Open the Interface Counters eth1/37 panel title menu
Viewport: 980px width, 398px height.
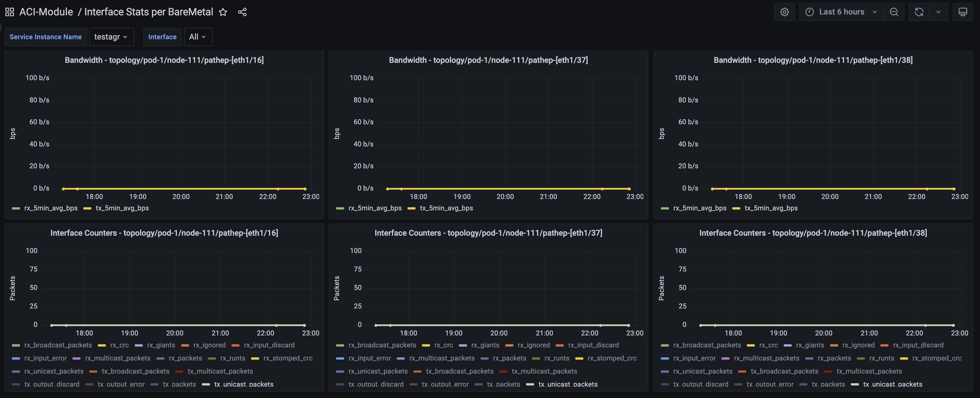(x=488, y=233)
